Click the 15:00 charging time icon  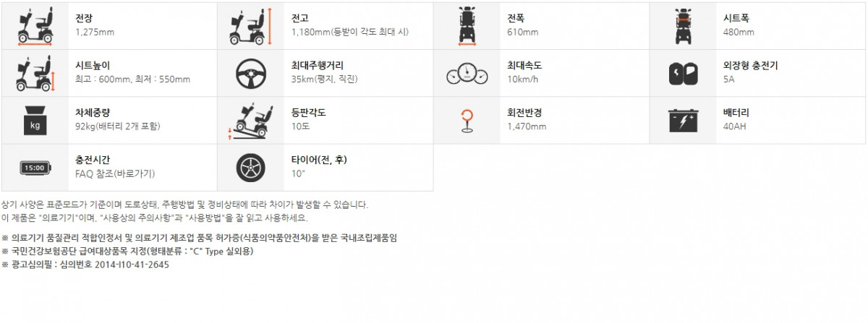[x=35, y=168]
